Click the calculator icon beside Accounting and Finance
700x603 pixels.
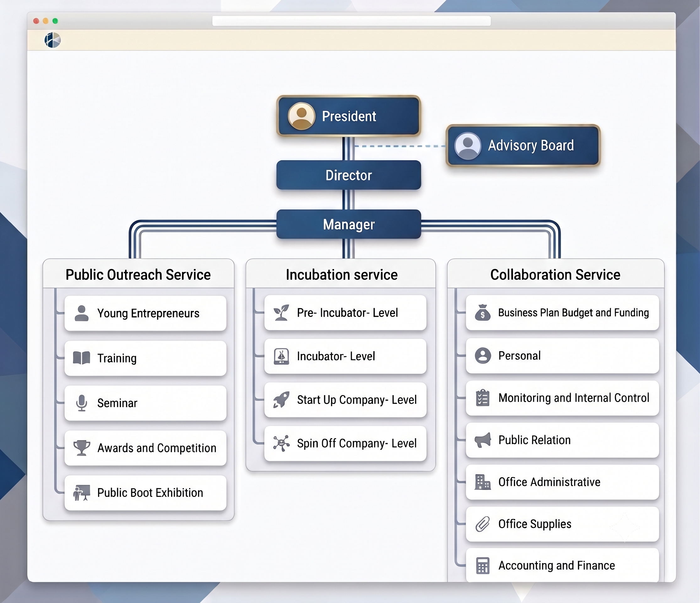click(x=482, y=566)
